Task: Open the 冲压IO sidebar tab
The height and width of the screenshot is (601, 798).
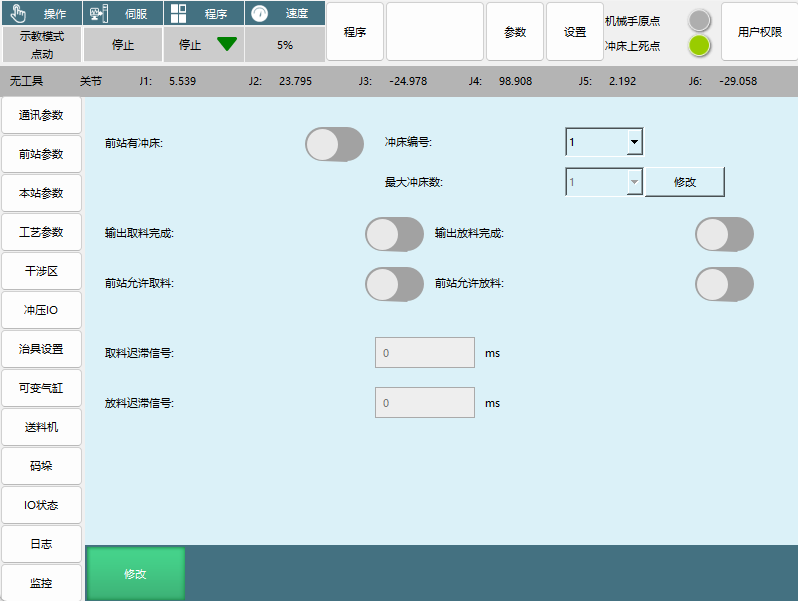Action: pyautogui.click(x=41, y=310)
